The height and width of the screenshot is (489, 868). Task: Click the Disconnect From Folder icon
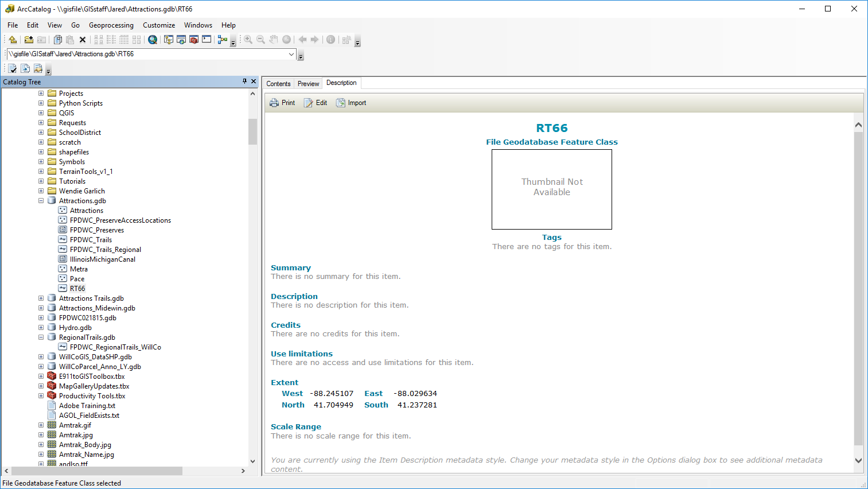pos(41,40)
